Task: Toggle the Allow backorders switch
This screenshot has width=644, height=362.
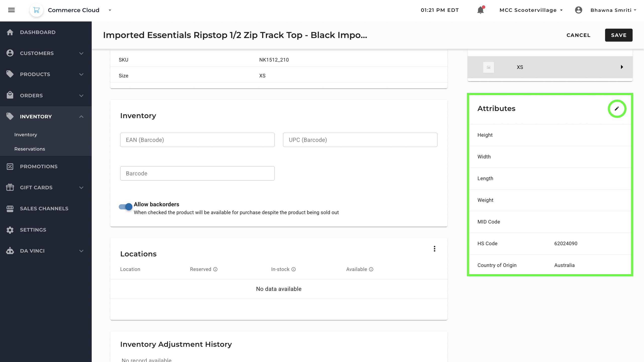Action: click(126, 207)
